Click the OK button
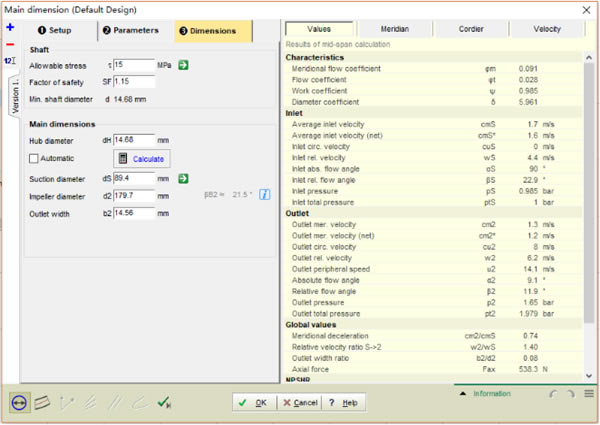The height and width of the screenshot is (425, 600). click(x=254, y=403)
